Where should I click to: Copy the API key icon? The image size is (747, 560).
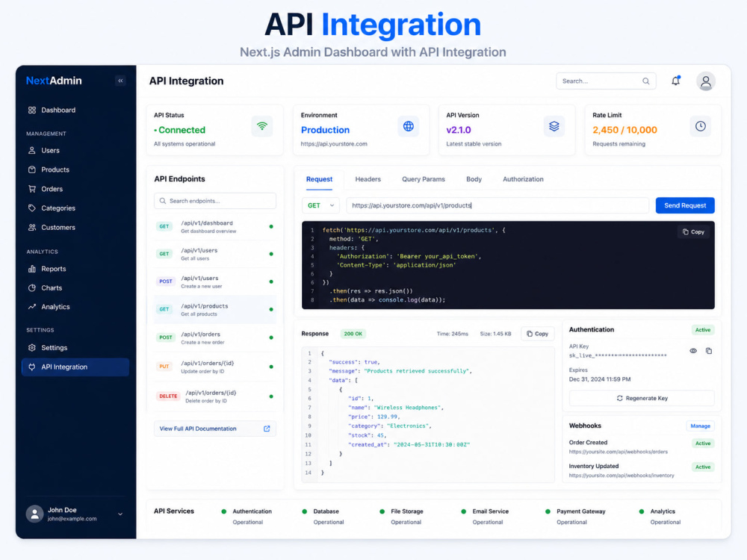709,351
